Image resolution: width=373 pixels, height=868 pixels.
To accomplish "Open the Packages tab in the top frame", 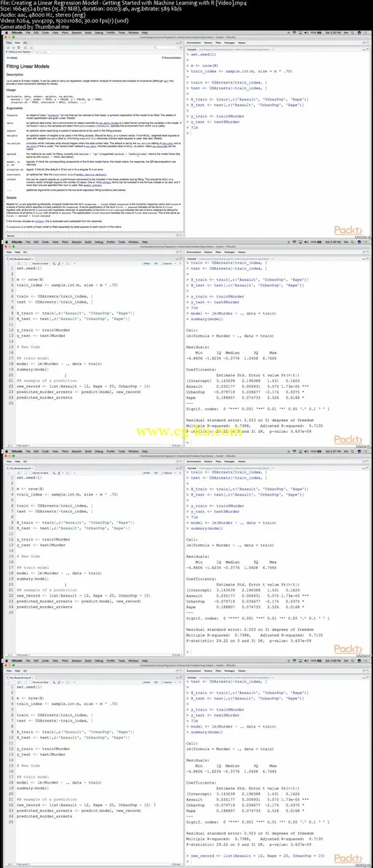I will click(x=231, y=42).
